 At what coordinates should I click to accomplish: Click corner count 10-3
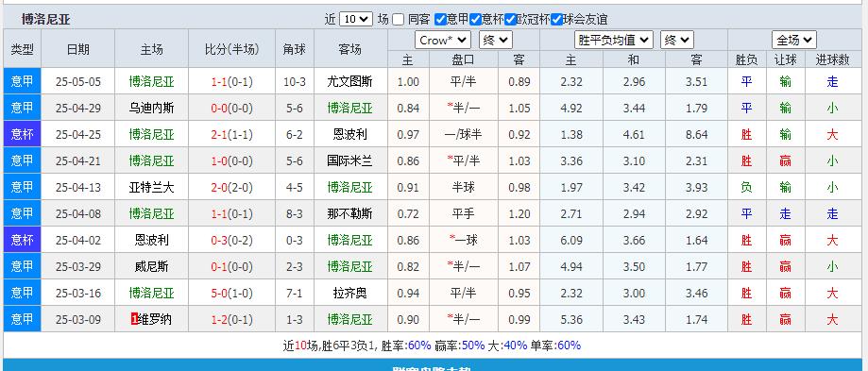295,82
